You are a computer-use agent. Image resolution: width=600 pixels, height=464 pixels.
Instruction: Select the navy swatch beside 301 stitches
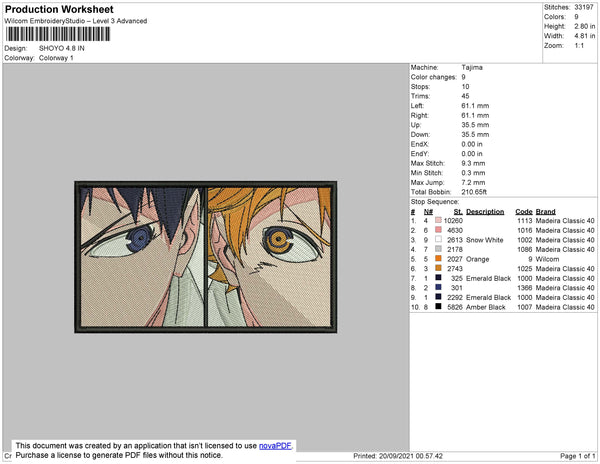point(438,287)
